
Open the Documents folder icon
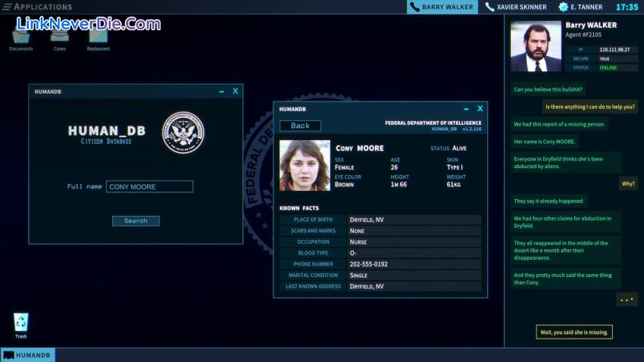(21, 36)
